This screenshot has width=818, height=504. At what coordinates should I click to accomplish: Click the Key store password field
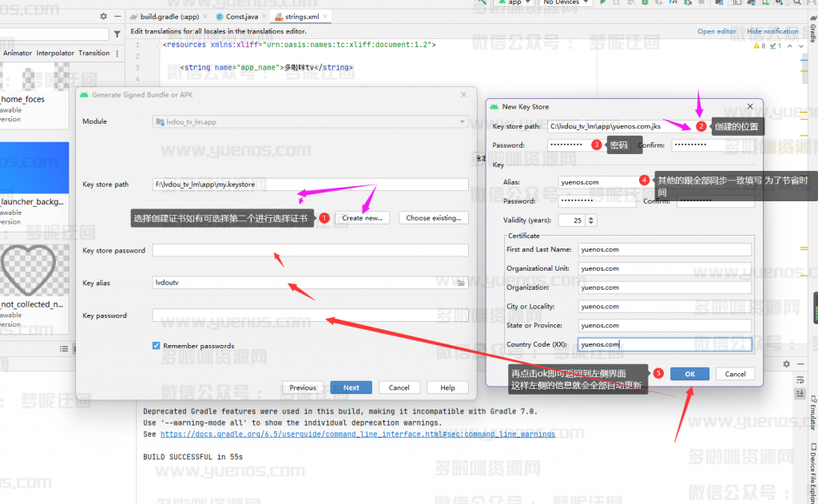coord(310,250)
